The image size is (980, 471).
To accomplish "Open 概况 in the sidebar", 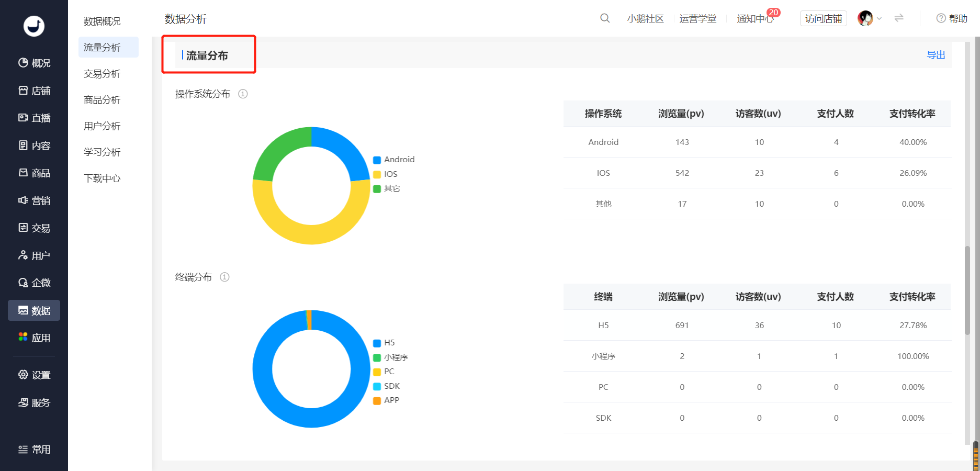I will [34, 63].
